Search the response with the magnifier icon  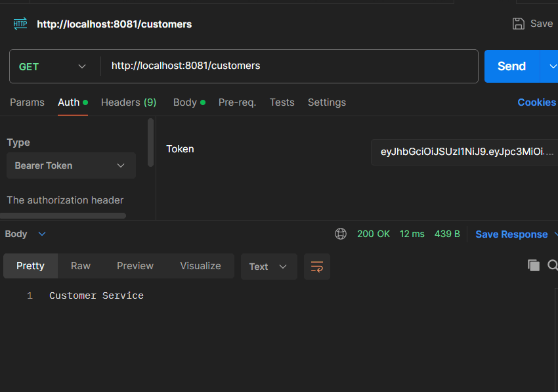[x=552, y=265]
